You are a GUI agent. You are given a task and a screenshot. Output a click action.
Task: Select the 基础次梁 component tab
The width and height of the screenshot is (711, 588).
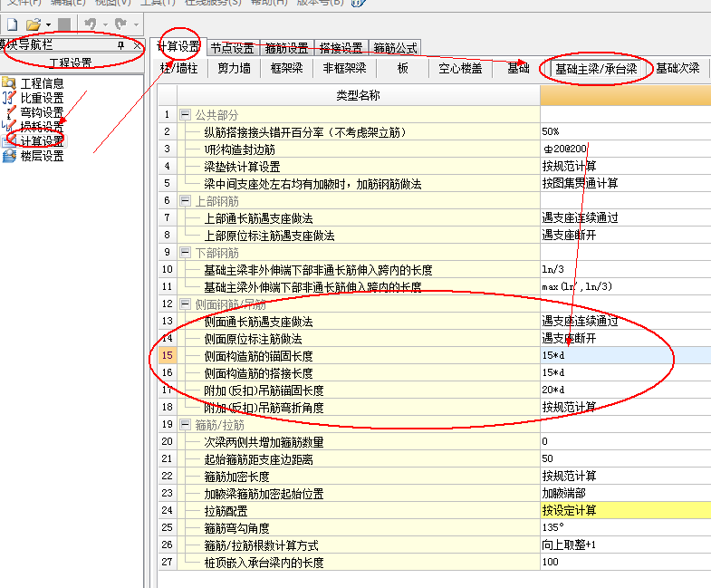[677, 69]
